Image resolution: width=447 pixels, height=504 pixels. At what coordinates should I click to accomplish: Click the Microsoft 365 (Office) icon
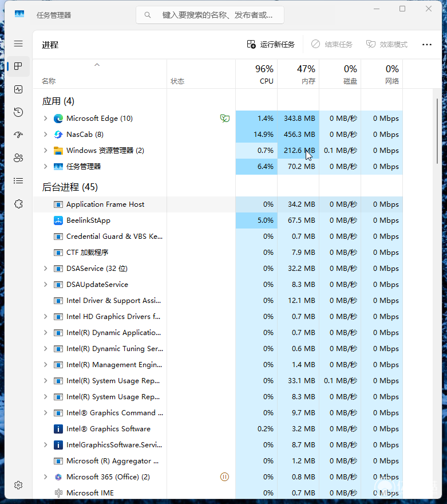pos(58,477)
